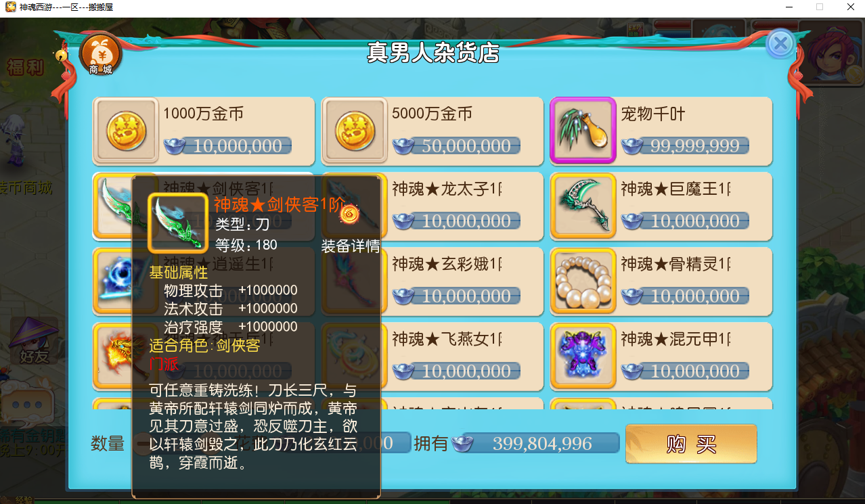Select the 神魂★混元甲 purple armor icon
The height and width of the screenshot is (504, 865).
click(583, 357)
